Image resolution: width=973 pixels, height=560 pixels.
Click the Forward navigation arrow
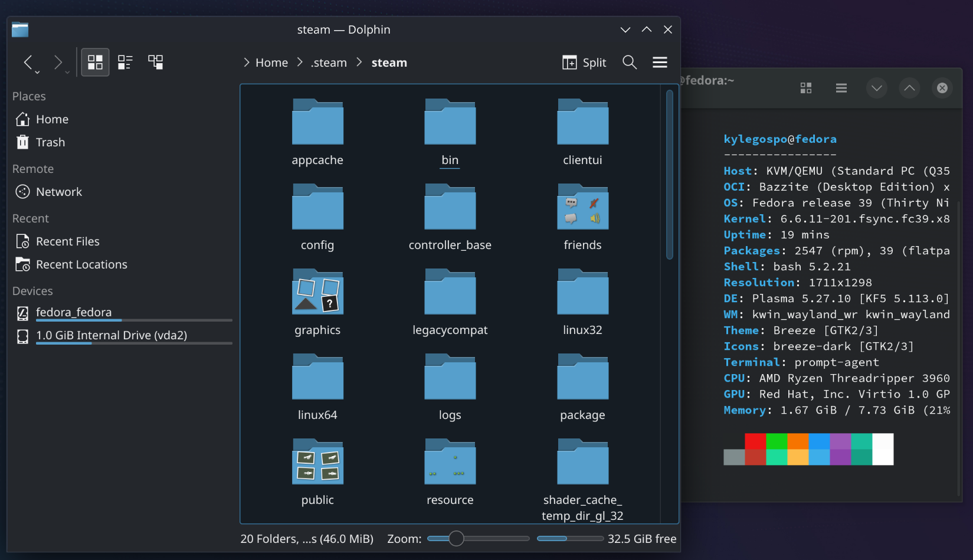tap(58, 62)
